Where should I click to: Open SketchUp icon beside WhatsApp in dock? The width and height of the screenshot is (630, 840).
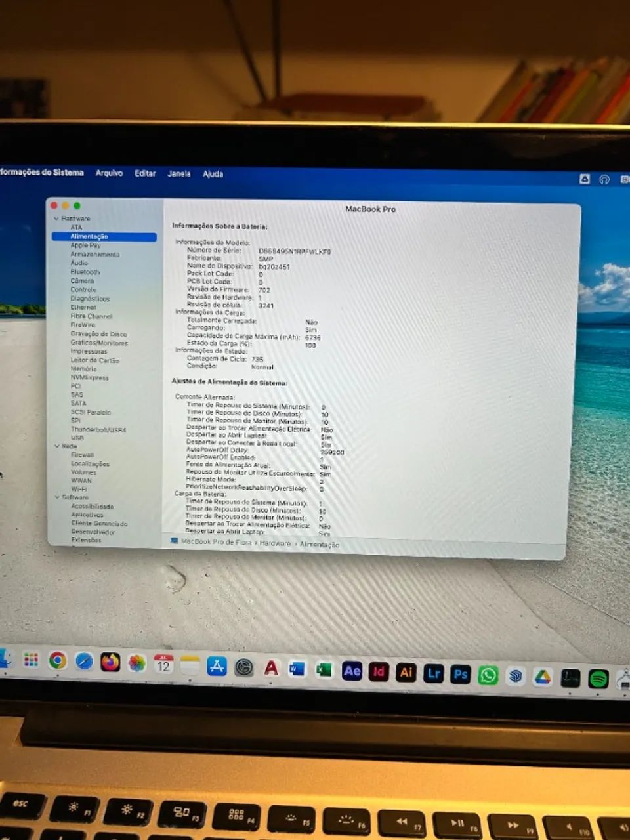(515, 676)
